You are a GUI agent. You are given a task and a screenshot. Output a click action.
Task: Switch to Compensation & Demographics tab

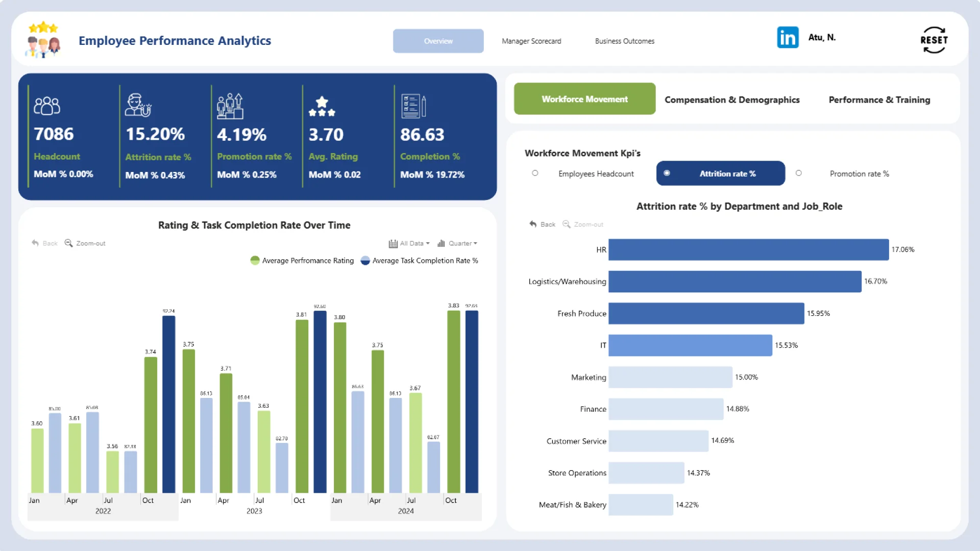[732, 100]
